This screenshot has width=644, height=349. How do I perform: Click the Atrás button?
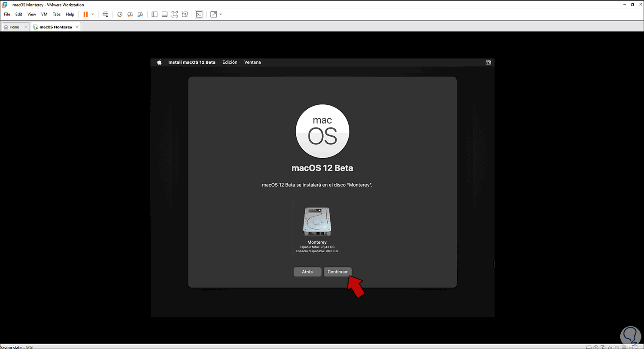[307, 272]
